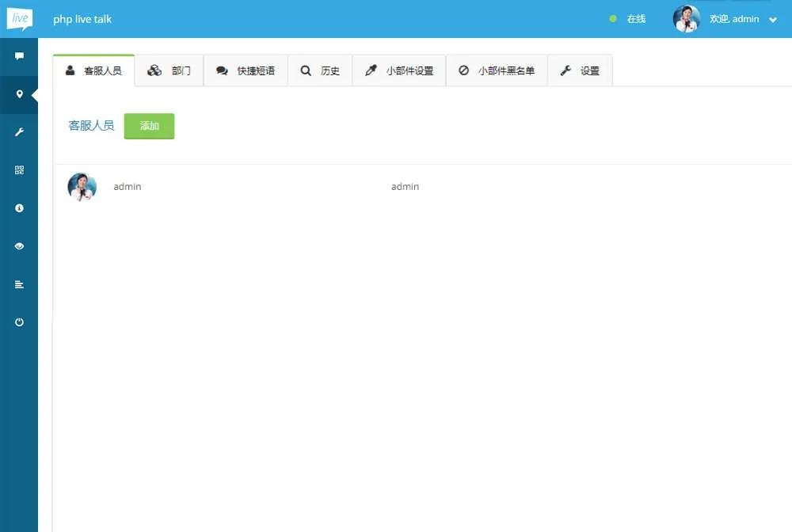Open the eye icon in sidebar
Screen dimensions: 792x532
tap(19, 246)
